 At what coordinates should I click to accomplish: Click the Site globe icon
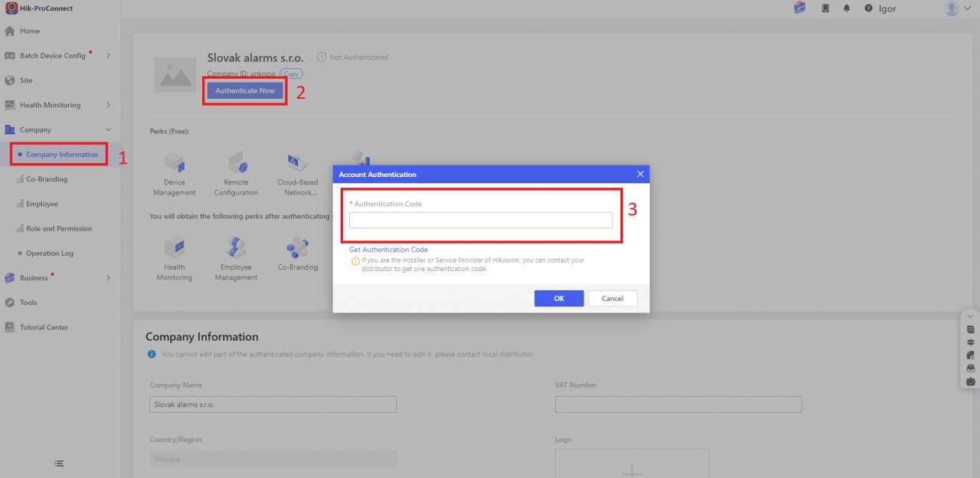point(10,80)
